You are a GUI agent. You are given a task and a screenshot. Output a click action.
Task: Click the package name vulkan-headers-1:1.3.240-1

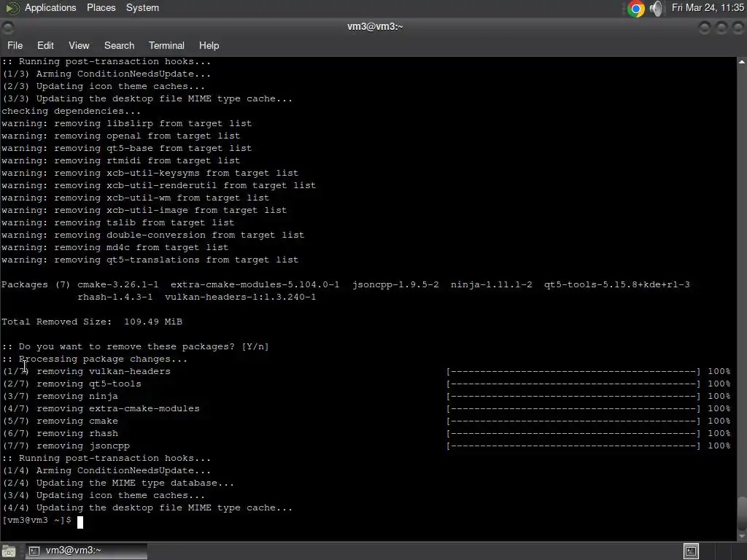point(240,297)
